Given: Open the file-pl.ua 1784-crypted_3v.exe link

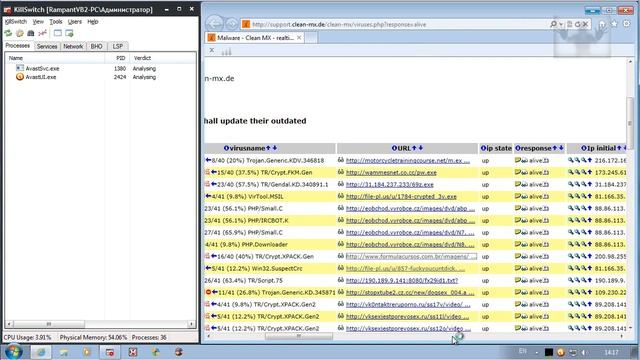Looking at the screenshot, I should (401, 197).
